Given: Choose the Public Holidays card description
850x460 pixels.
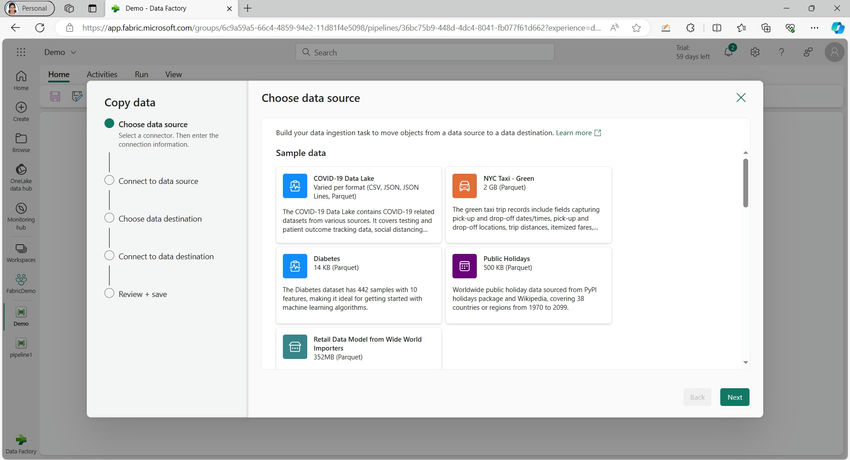Looking at the screenshot, I should pos(524,299).
